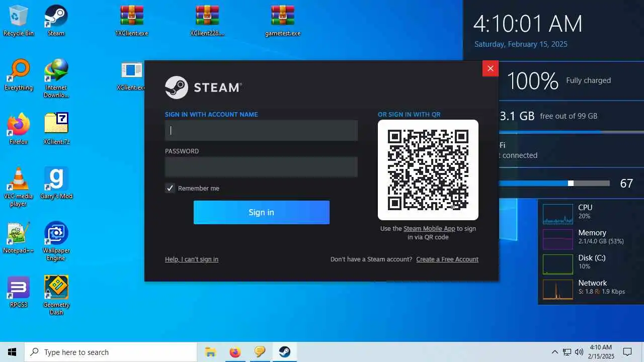
Task: Open Help, I can't sign in link
Action: point(192,259)
